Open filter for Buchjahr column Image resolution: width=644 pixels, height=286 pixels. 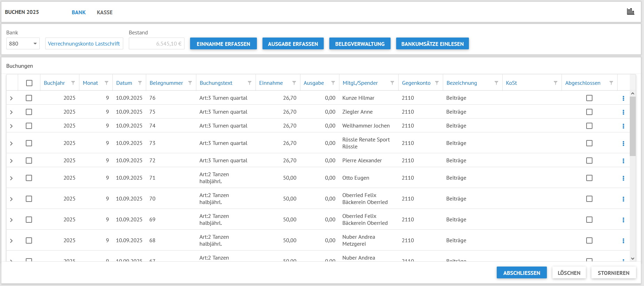click(x=73, y=83)
